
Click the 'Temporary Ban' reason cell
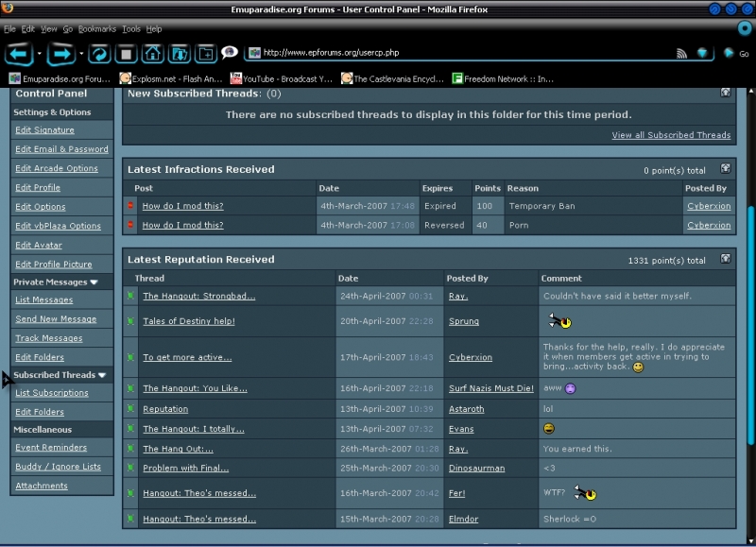coord(594,206)
